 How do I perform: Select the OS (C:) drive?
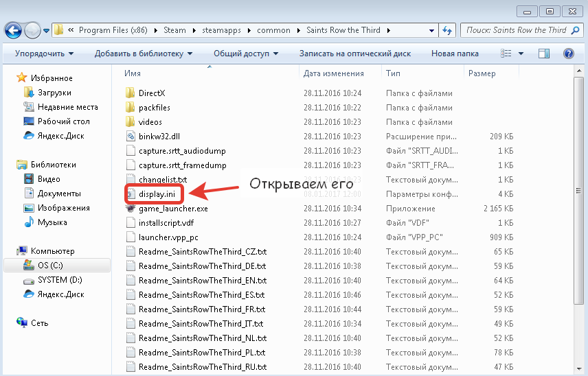(x=57, y=265)
